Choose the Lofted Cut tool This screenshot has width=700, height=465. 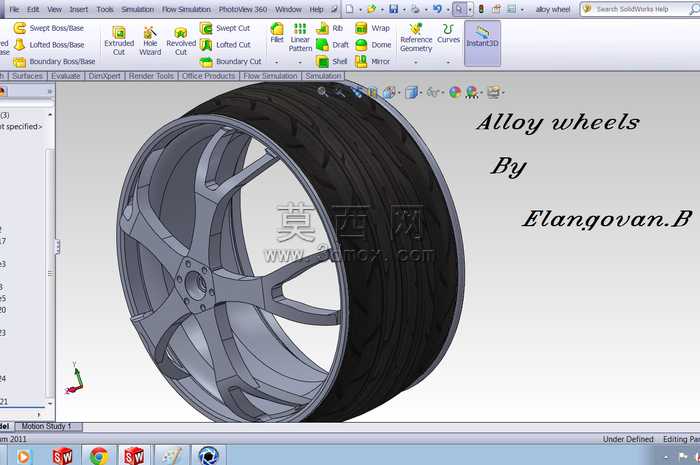tap(225, 45)
